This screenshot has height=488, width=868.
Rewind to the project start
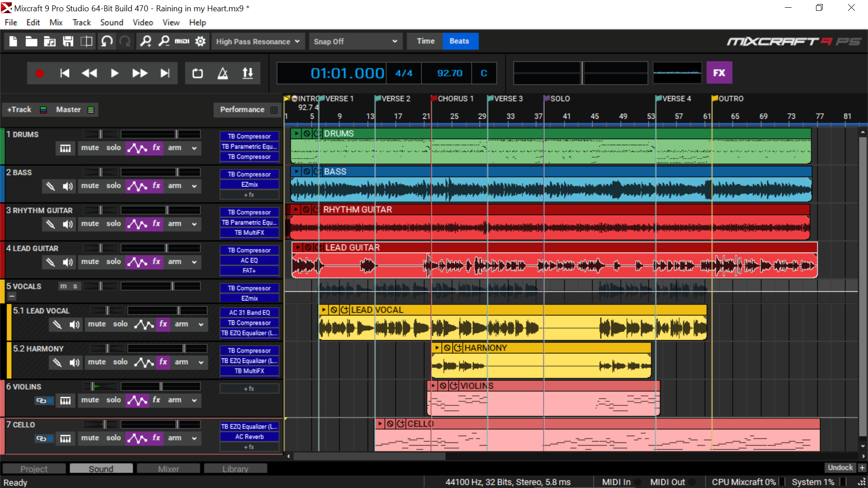pyautogui.click(x=65, y=73)
